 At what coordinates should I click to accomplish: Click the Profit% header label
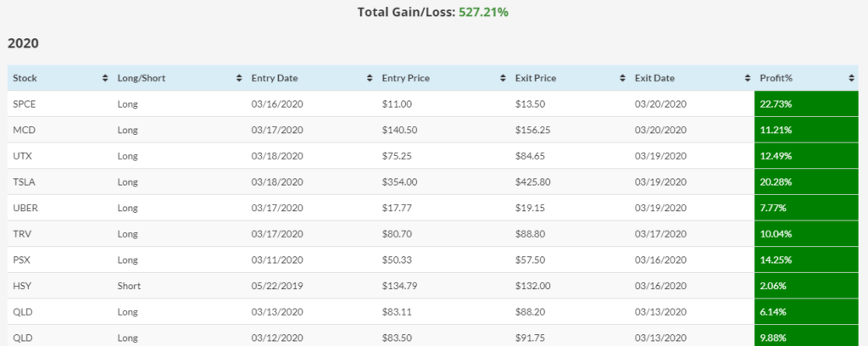pyautogui.click(x=776, y=79)
